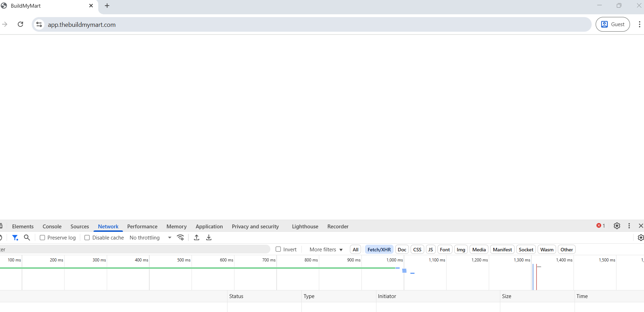Click the 500 ms timeline marker
644x312 pixels.
coord(184,260)
